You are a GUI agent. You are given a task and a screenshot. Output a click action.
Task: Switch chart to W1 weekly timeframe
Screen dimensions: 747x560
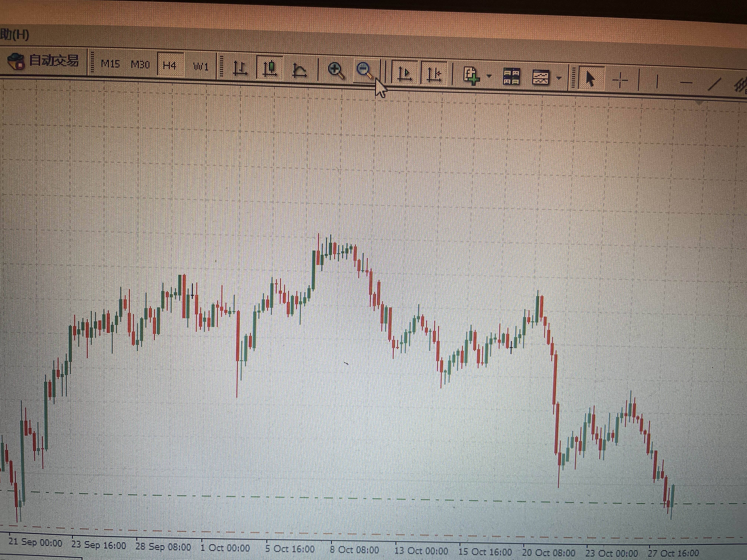(x=201, y=66)
